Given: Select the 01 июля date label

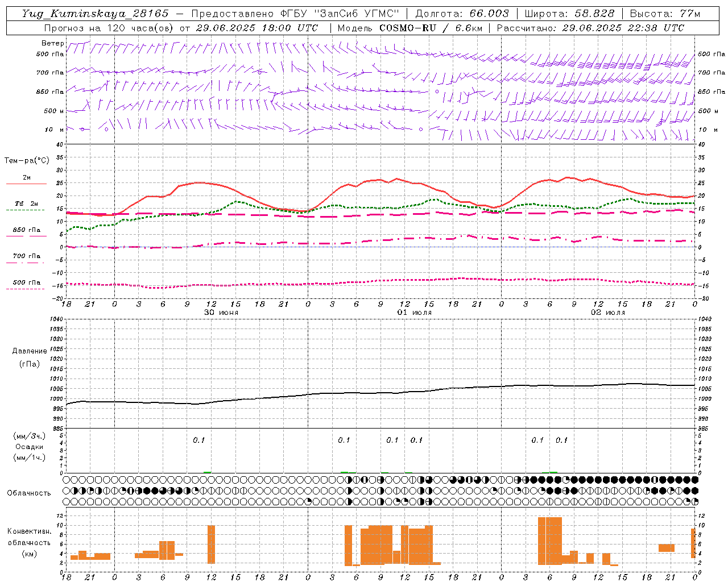Looking at the screenshot, I should coord(415,313).
